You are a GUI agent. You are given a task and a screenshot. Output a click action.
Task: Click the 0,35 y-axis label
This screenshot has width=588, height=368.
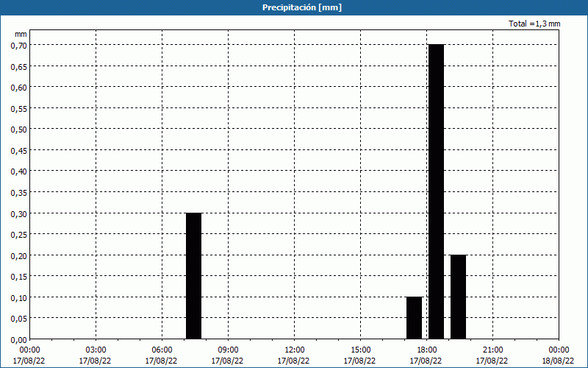(21, 192)
